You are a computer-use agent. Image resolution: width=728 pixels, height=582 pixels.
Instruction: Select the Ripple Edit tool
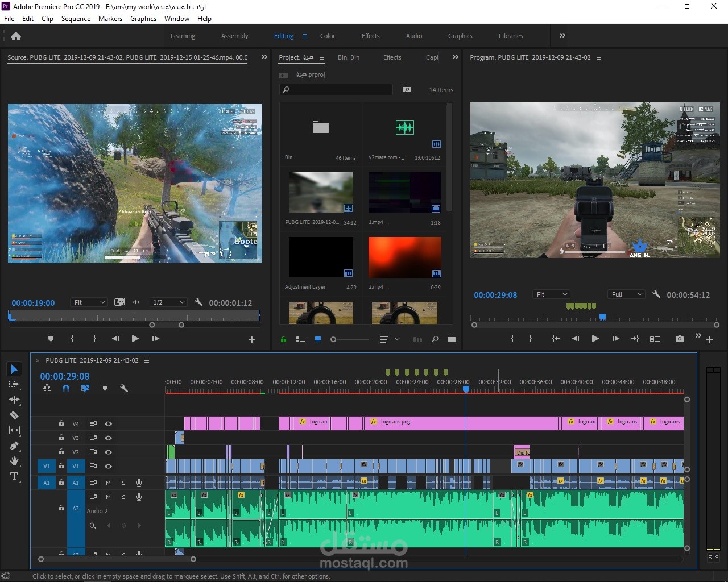[14, 400]
